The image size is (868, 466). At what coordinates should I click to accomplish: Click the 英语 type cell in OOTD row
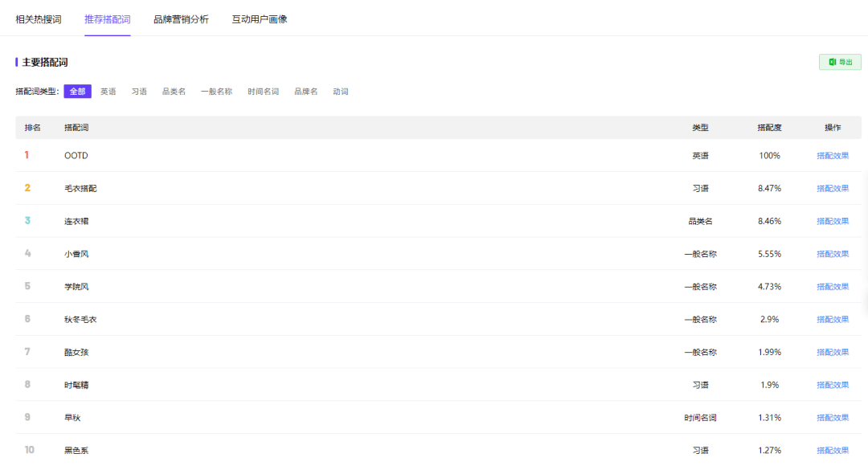click(x=700, y=156)
